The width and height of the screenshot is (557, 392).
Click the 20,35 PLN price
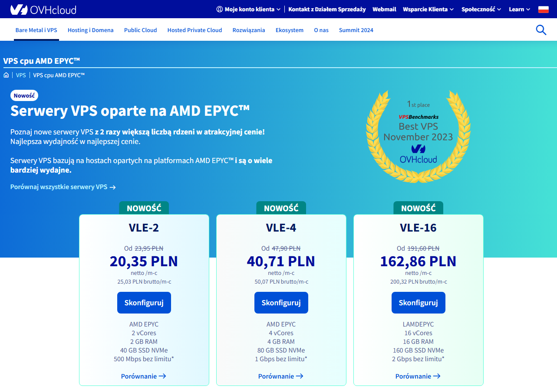pyautogui.click(x=144, y=261)
